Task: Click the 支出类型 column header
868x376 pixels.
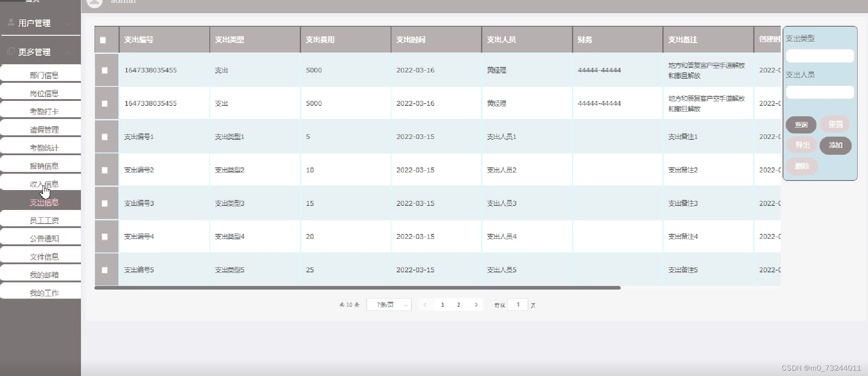Action: pos(255,40)
